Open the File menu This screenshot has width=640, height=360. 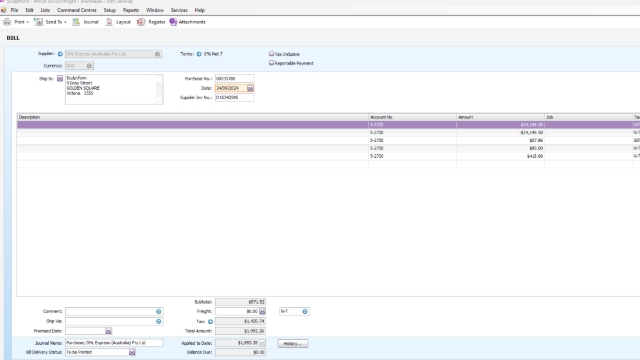click(14, 10)
